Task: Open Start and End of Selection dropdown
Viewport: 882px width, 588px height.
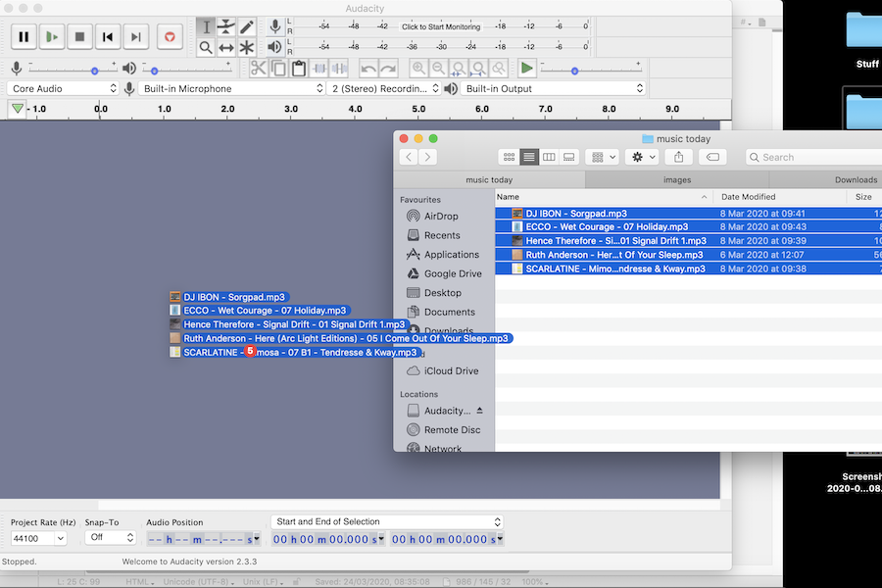Action: pyautogui.click(x=387, y=521)
